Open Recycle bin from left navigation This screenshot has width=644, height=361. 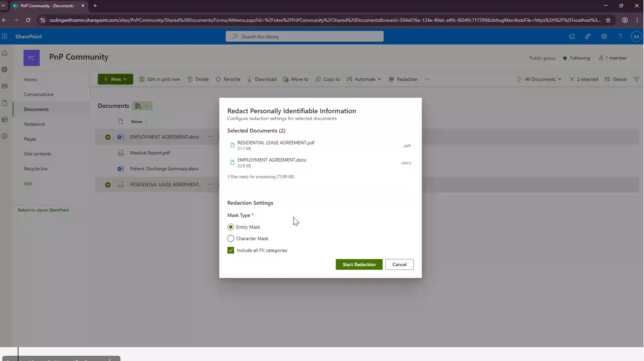tap(35, 169)
